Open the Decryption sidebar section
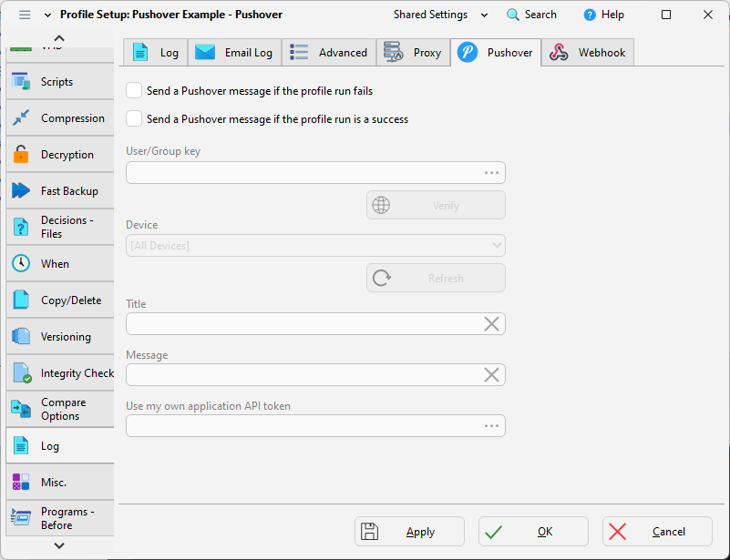This screenshot has width=730, height=560. click(60, 155)
